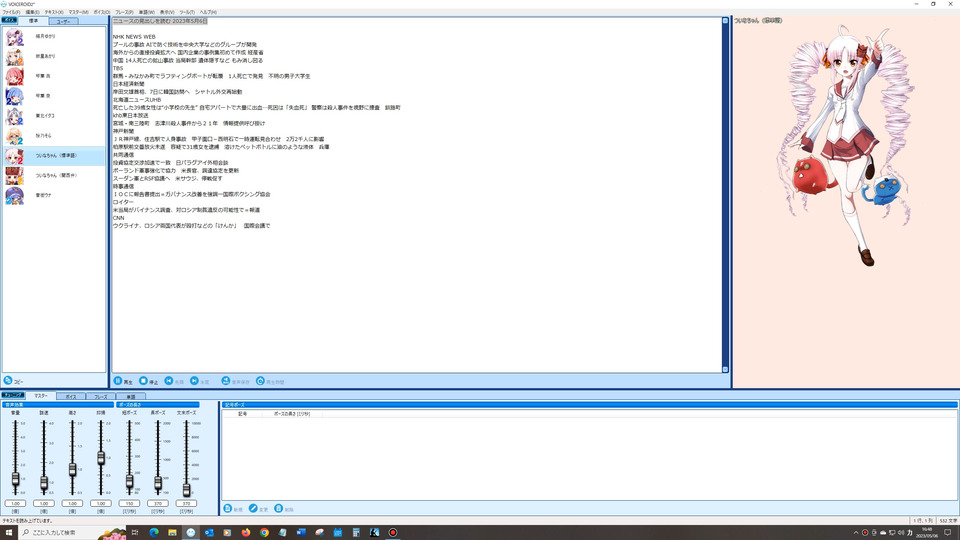Switch to the ユーザー voice list tab

63,21
